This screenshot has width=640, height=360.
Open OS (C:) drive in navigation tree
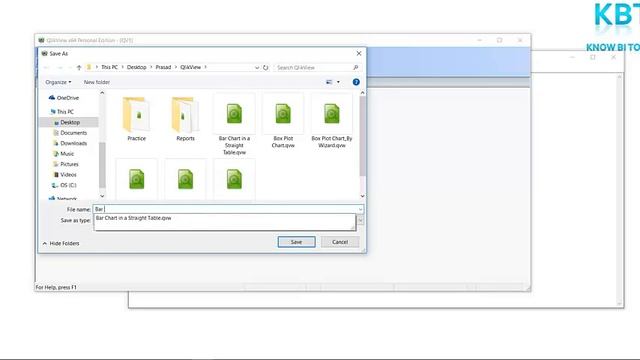[64, 185]
